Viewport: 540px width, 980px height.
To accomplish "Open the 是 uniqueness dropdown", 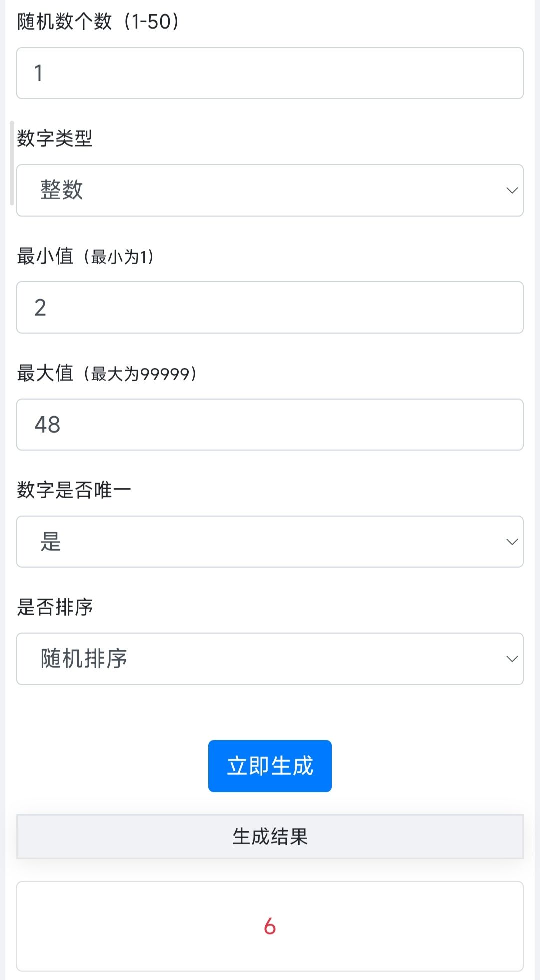I will pyautogui.click(x=270, y=542).
